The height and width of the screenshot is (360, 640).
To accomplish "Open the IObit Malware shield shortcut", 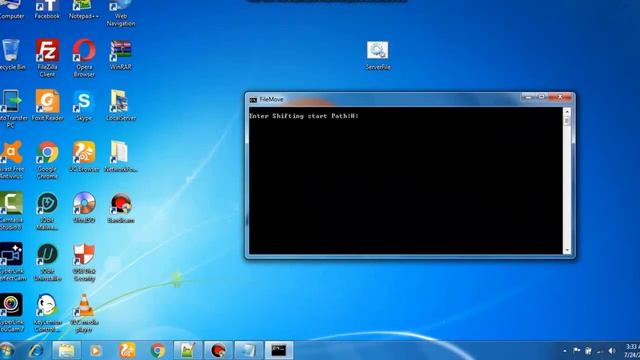I will coord(47,211).
